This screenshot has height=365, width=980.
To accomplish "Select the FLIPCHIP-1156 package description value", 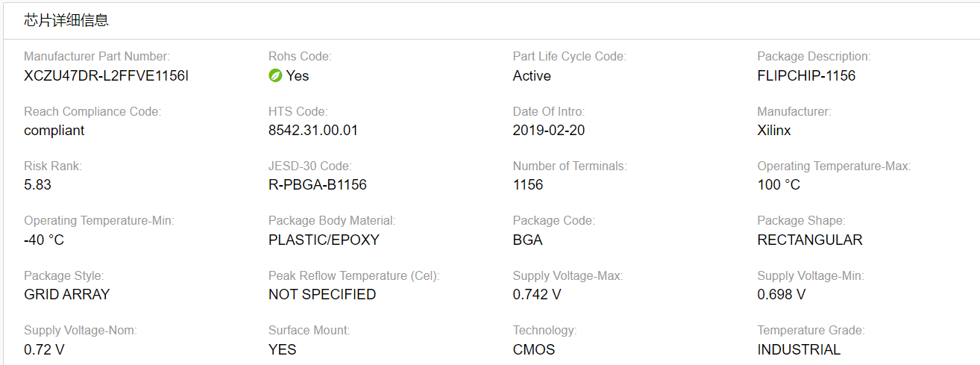I will [x=806, y=75].
